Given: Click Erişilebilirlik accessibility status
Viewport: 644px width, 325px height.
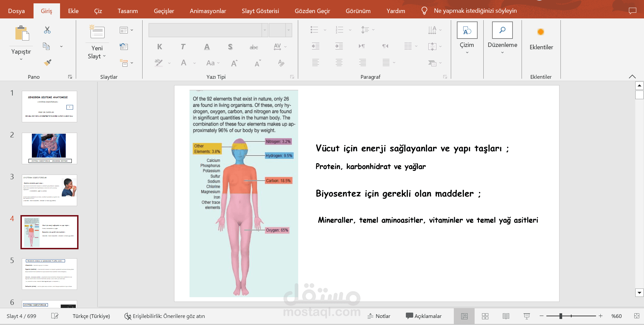Looking at the screenshot, I should pyautogui.click(x=164, y=316).
